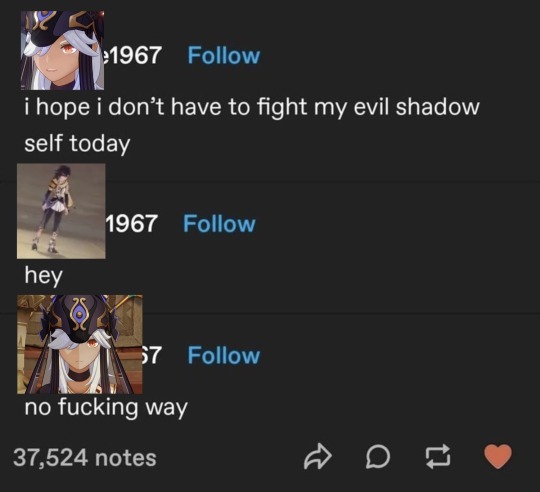Open the third poster's helmeted avatar
This screenshot has height=492, width=540.
coord(80,344)
